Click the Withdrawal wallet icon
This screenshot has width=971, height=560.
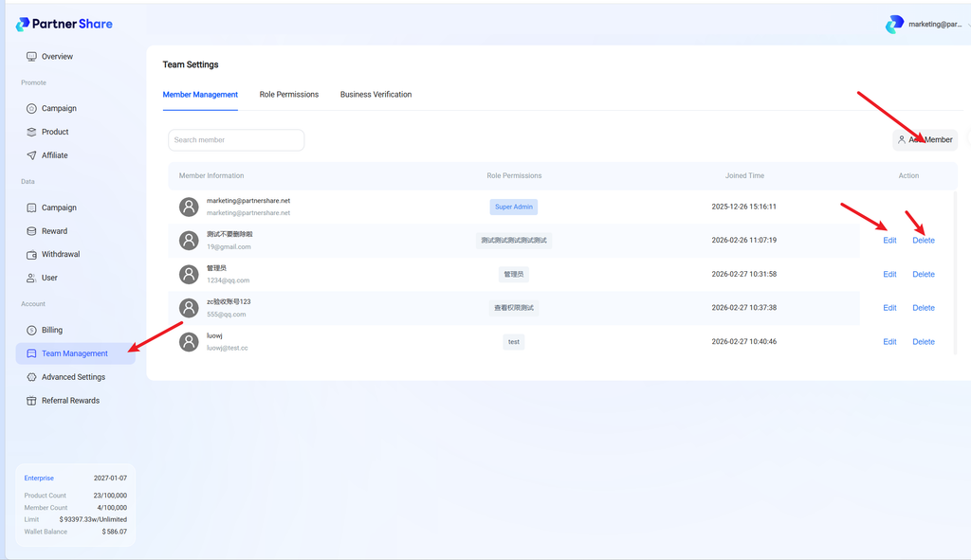point(31,254)
